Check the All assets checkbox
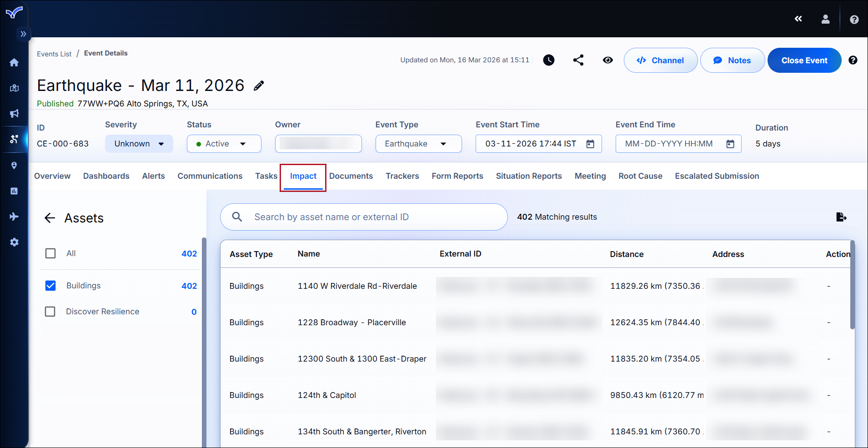Image resolution: width=868 pixels, height=448 pixels. tap(50, 253)
